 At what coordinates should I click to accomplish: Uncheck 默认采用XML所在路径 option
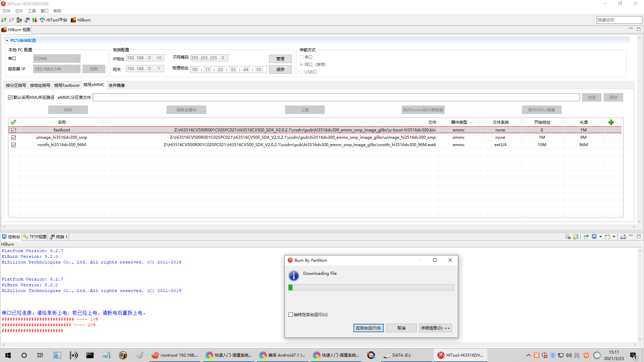click(x=10, y=97)
